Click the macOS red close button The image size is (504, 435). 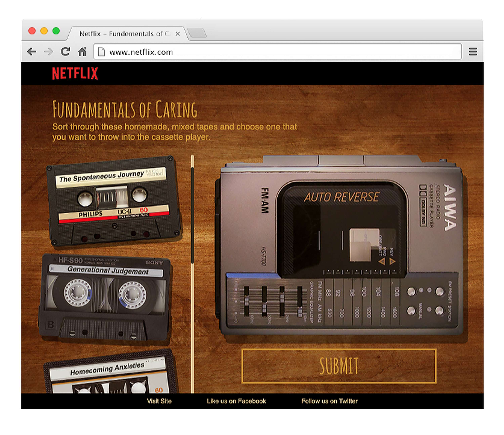32,31
